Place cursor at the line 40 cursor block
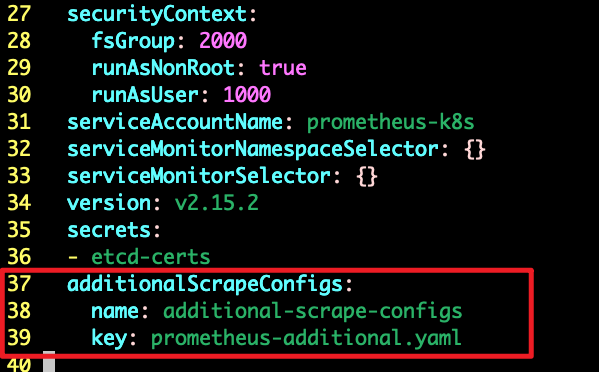The width and height of the screenshot is (599, 372). coord(49,362)
